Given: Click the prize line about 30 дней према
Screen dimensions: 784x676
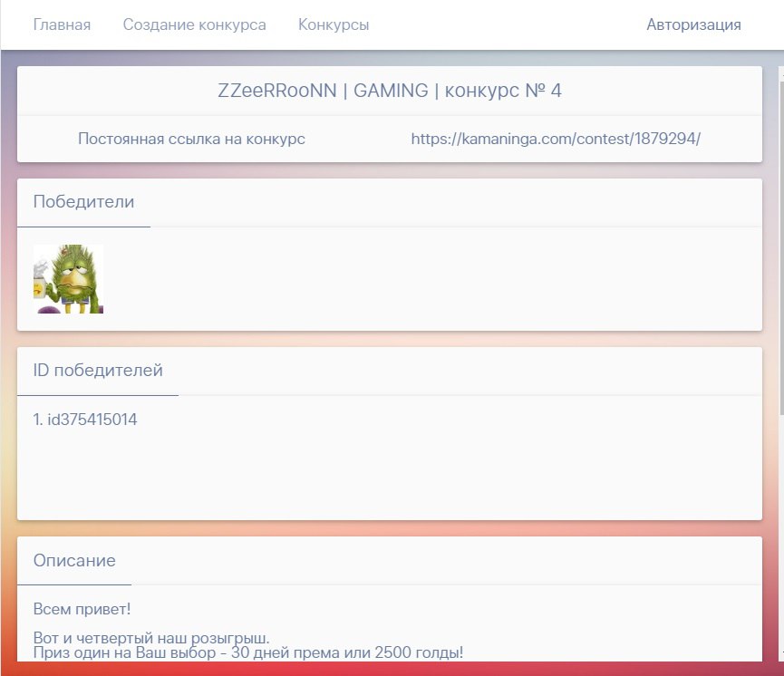Looking at the screenshot, I should [x=248, y=652].
